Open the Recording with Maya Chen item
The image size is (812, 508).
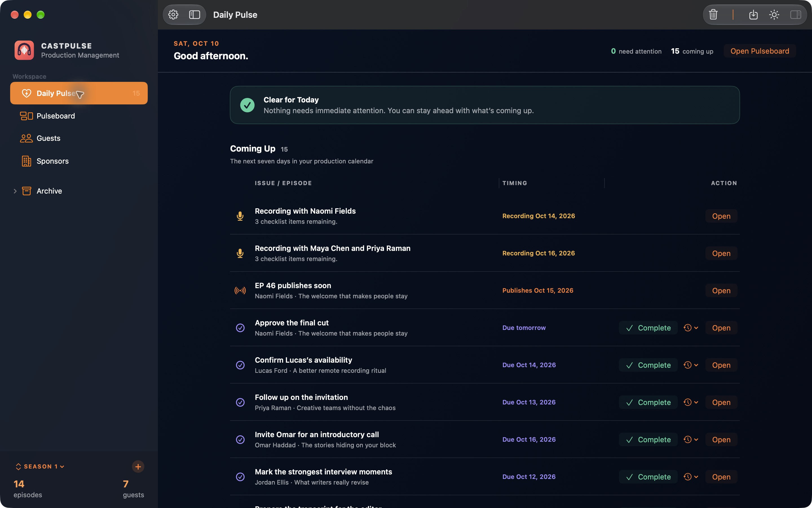pyautogui.click(x=721, y=253)
